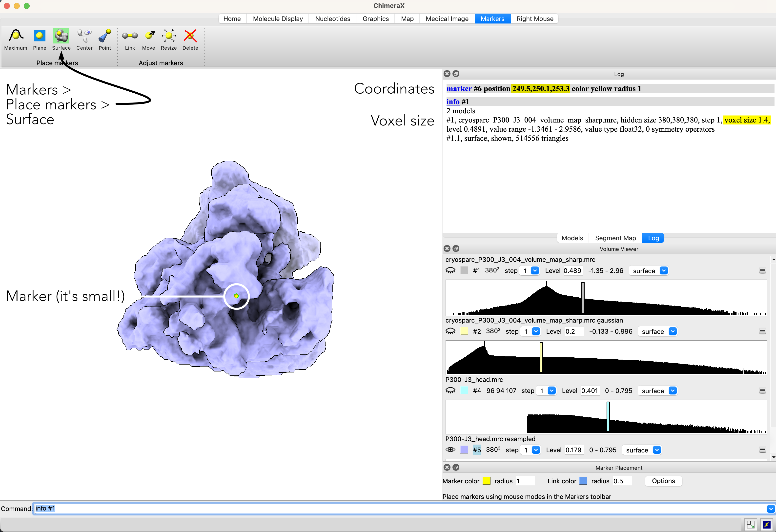
Task: Switch to the Molecule Display tab
Action: [277, 19]
